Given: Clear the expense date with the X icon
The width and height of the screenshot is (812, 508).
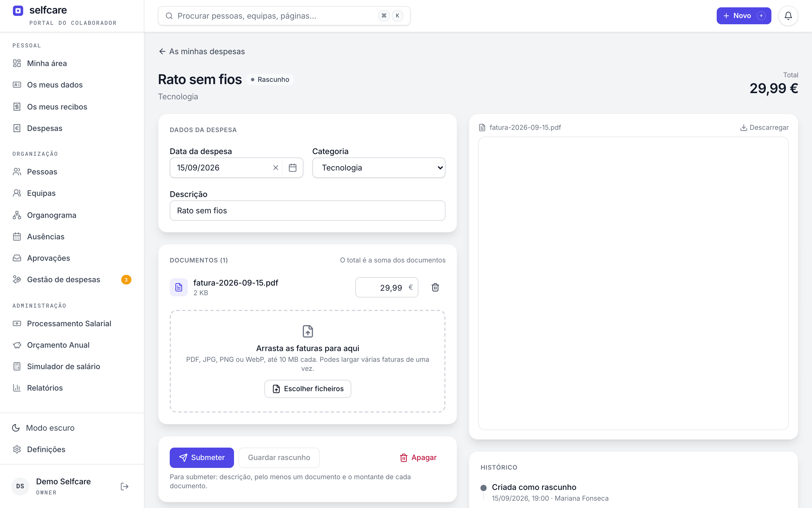Looking at the screenshot, I should pyautogui.click(x=275, y=168).
